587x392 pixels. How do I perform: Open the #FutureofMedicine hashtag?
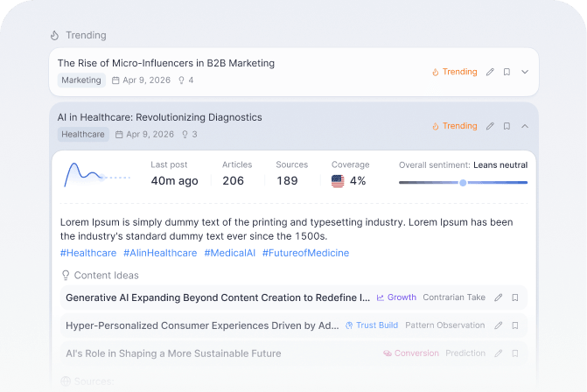(x=305, y=253)
